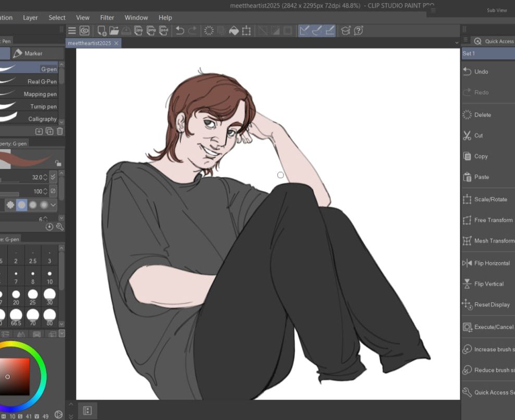Toggle the first snap to ruler button

point(304,31)
